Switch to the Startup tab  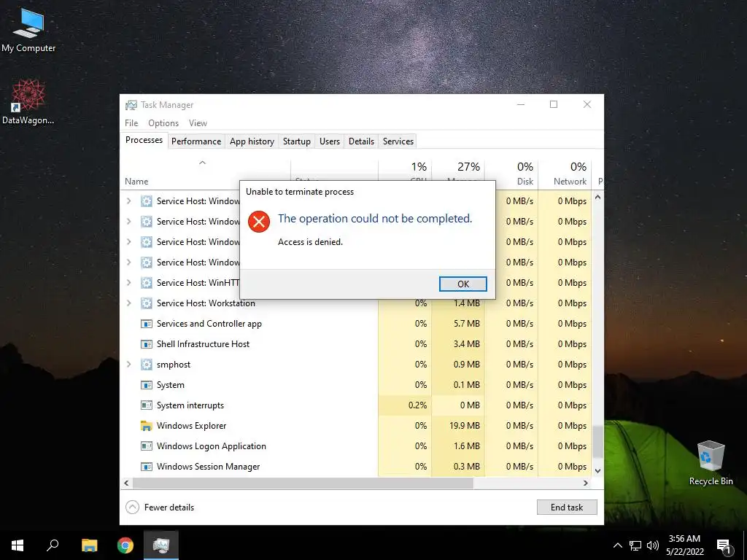296,141
